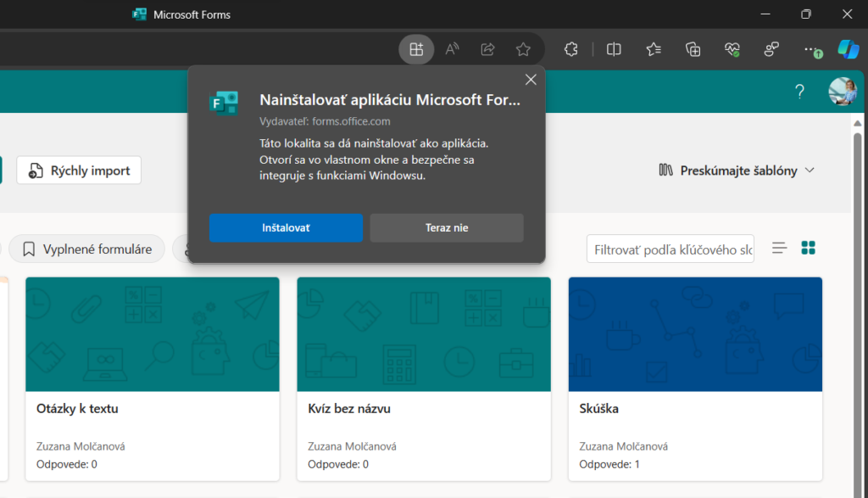This screenshot has height=498, width=868.
Task: Open the browser Extensions puzzle icon
Action: [570, 49]
